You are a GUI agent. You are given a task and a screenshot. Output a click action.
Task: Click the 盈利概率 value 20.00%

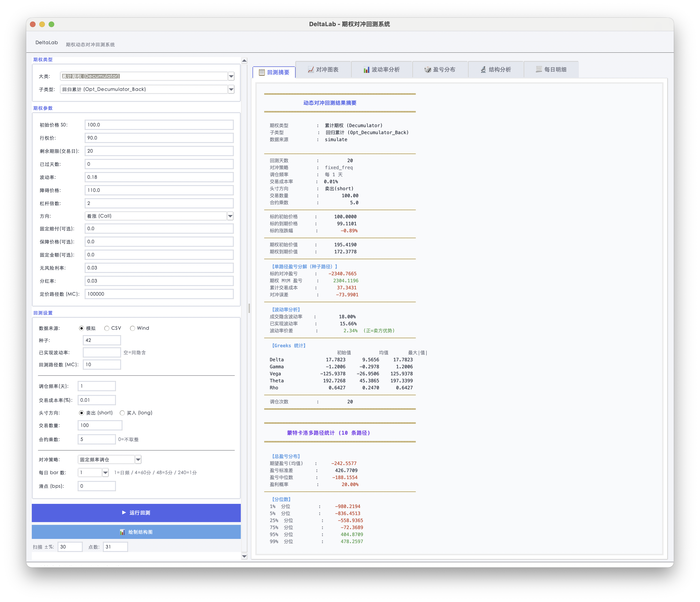tap(350, 484)
